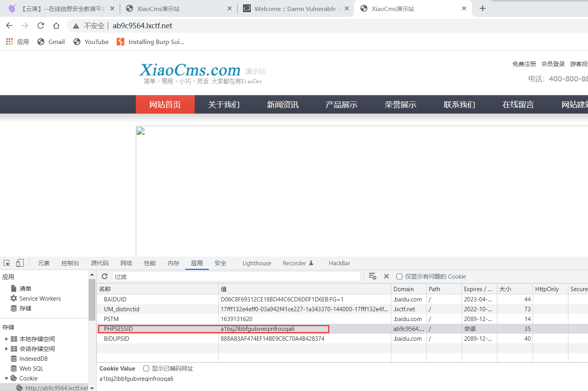Viewport: 588px width, 391px height.
Task: Open 新闻资讯 navigation item
Action: coord(283,105)
